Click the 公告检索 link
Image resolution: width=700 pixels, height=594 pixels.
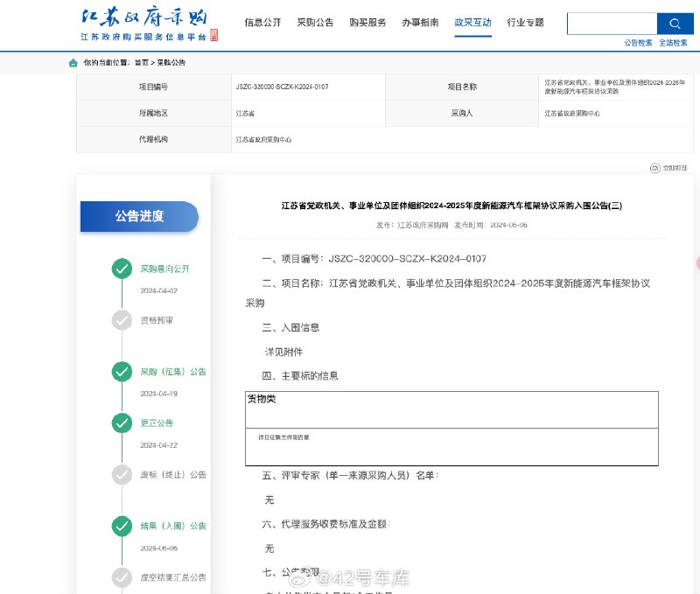[x=638, y=43]
